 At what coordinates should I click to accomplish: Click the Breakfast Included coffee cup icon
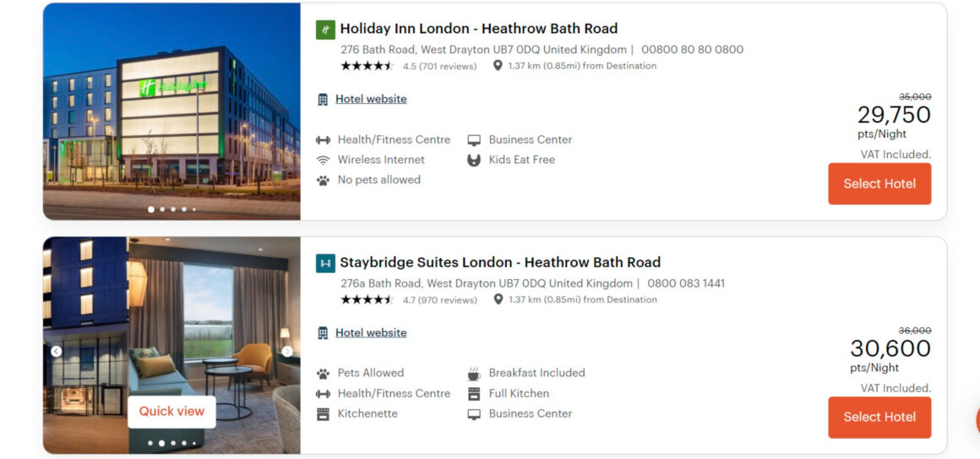click(x=475, y=374)
